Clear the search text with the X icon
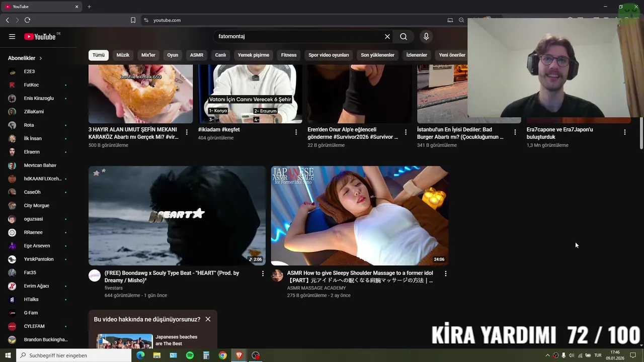This screenshot has height=362, width=644. pos(387,37)
